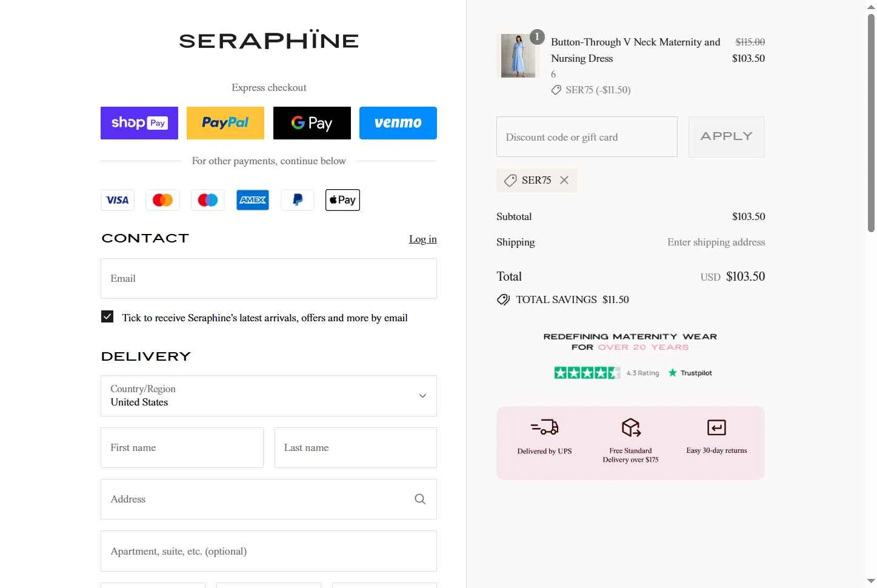The height and width of the screenshot is (588, 877).
Task: Click the Last name field
Action: (x=356, y=448)
